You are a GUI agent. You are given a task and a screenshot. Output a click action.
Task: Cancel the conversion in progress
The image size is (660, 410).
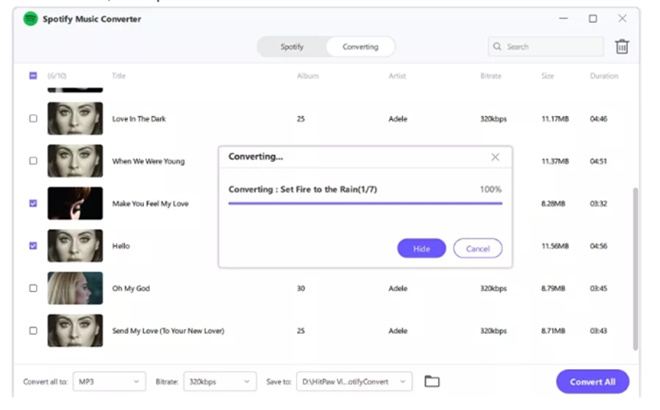click(477, 248)
